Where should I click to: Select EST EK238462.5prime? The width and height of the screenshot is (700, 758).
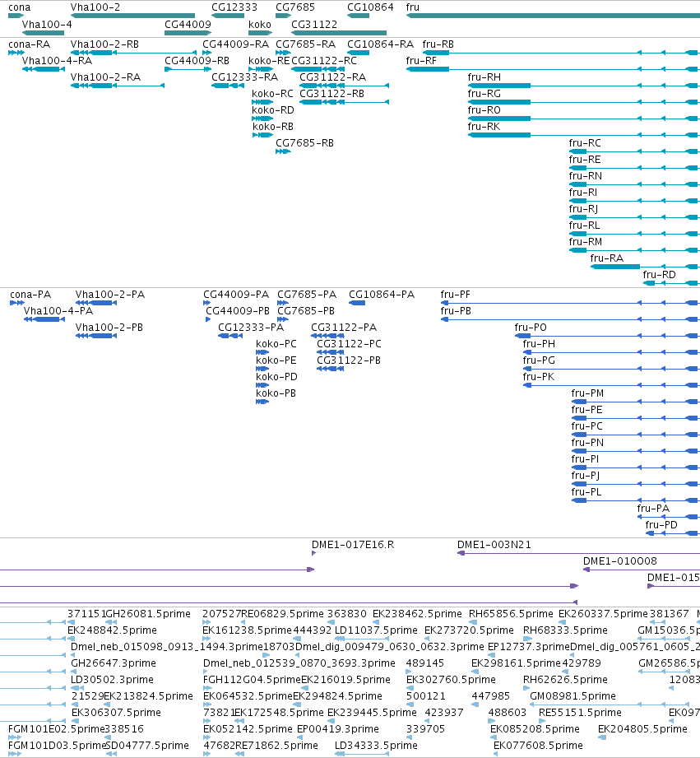417,614
